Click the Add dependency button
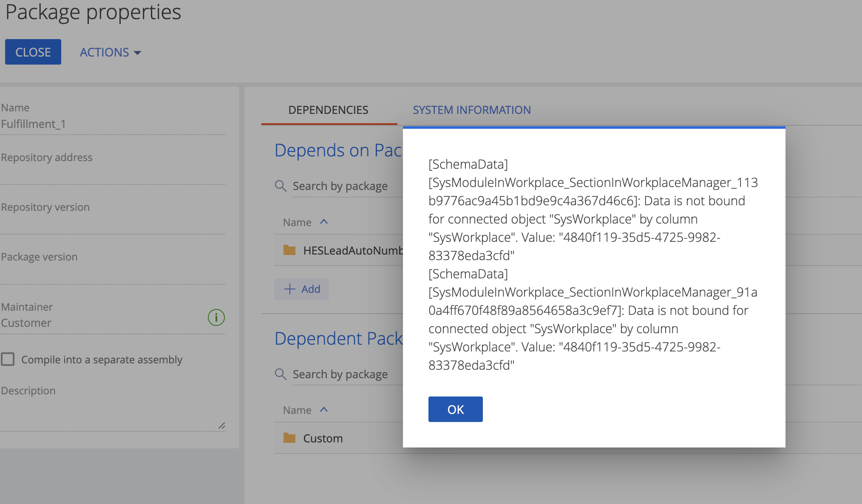This screenshot has height=504, width=862. click(x=302, y=289)
